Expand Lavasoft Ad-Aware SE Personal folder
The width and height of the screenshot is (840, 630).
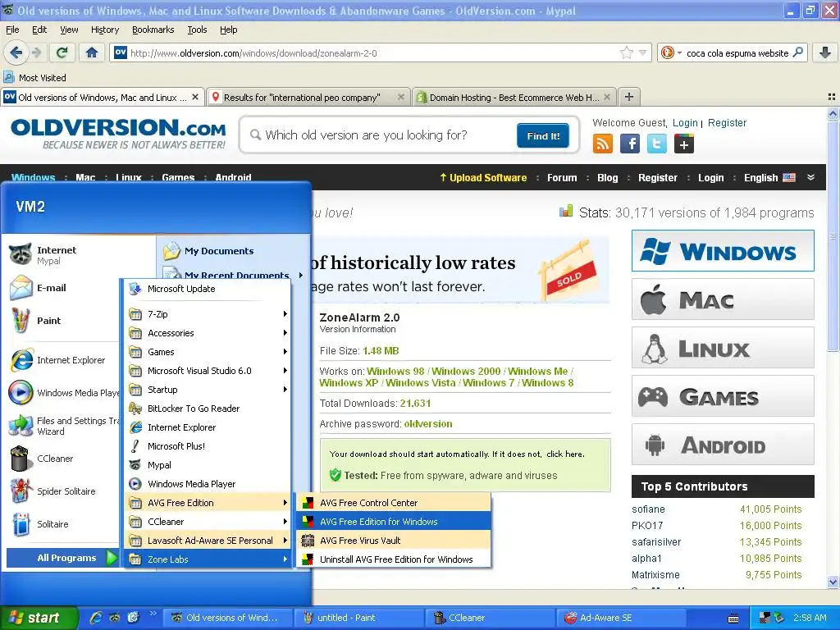click(208, 541)
